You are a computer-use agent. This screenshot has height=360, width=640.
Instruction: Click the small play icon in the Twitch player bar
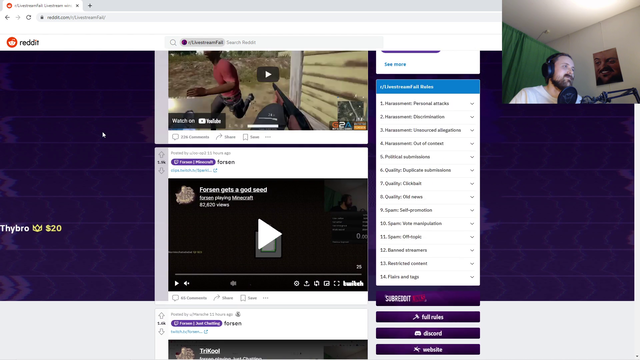click(x=177, y=283)
